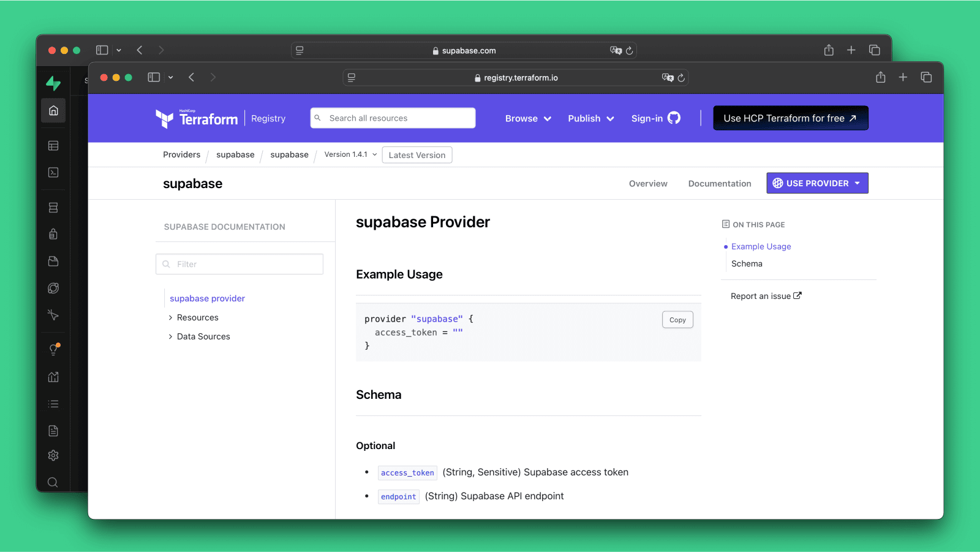Open sidebar dropdown arrow in registry window toolbar
Image resolution: width=980 pixels, height=552 pixels.
(x=170, y=77)
